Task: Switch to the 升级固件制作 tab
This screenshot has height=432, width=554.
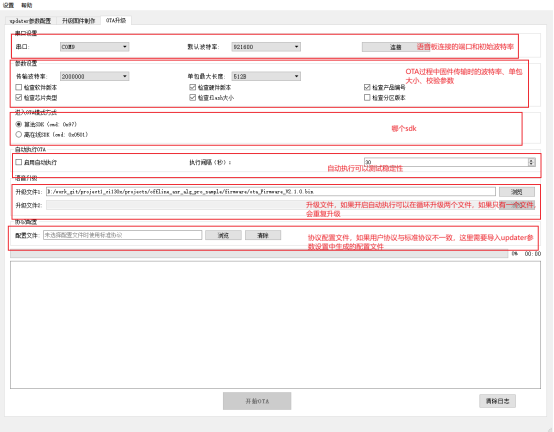Action: click(78, 21)
